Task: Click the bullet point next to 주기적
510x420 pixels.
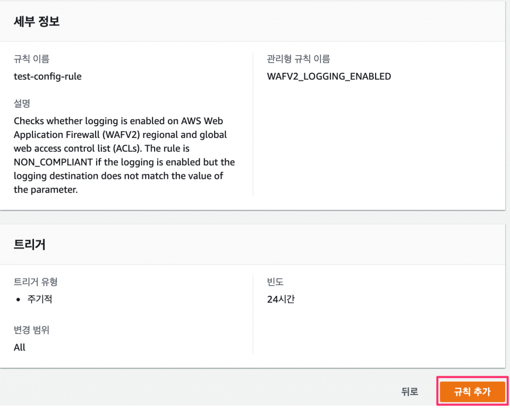Action: pos(18,298)
